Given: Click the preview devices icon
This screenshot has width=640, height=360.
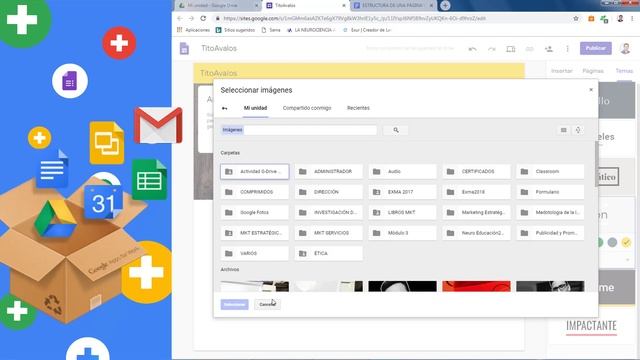Looking at the screenshot, I should coord(511,49).
